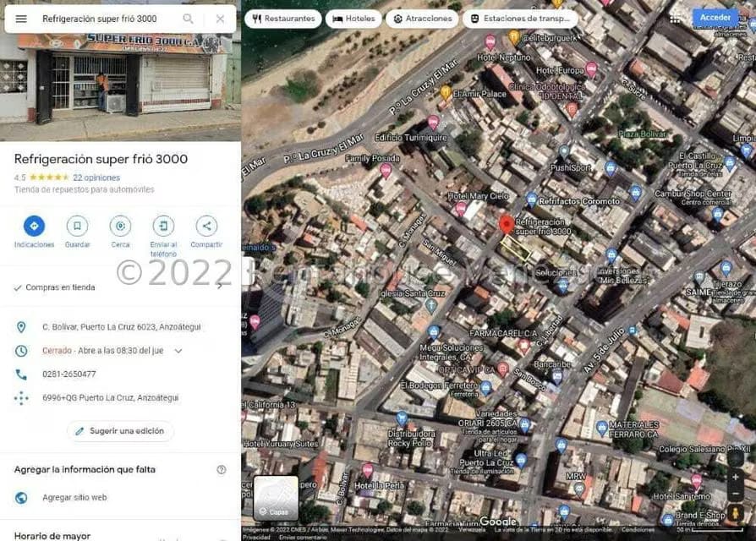Click the MRW courier marker
The image size is (756, 541).
pos(578,489)
